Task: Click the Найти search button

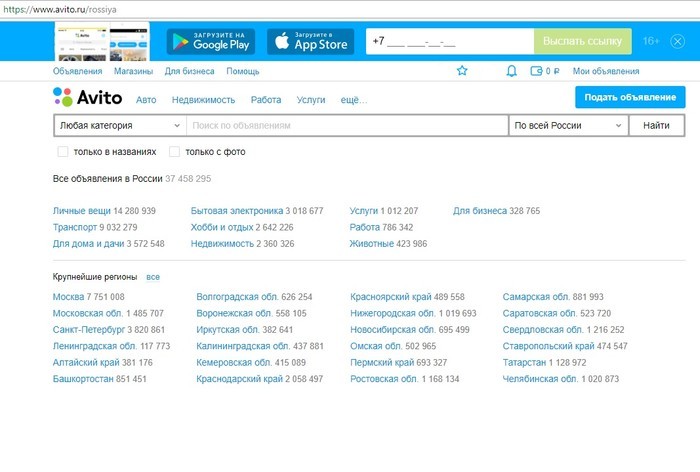Action: click(x=656, y=125)
